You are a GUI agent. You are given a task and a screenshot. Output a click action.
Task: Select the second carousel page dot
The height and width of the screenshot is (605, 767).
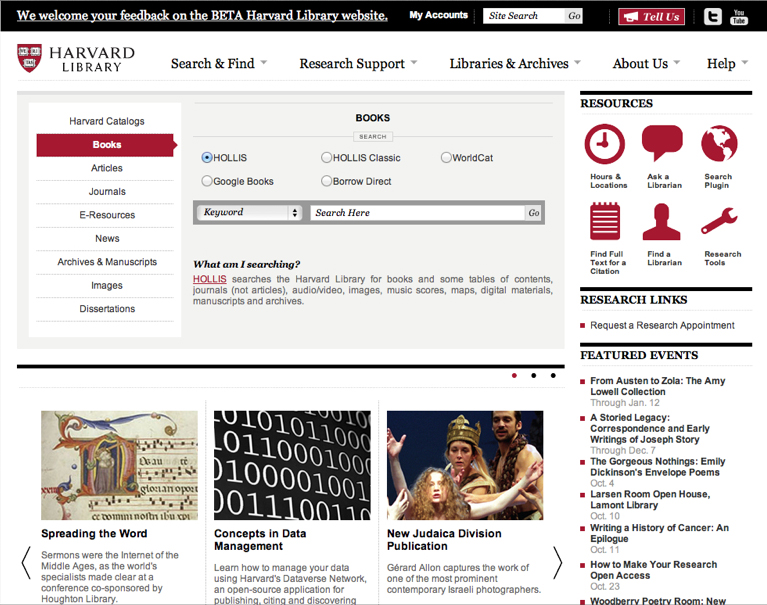coord(534,376)
